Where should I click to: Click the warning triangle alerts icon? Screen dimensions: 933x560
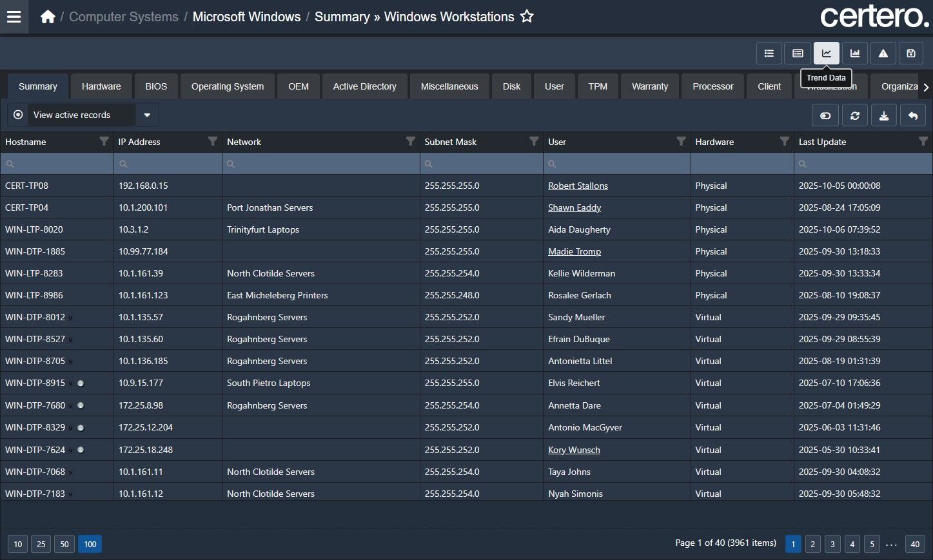click(883, 53)
